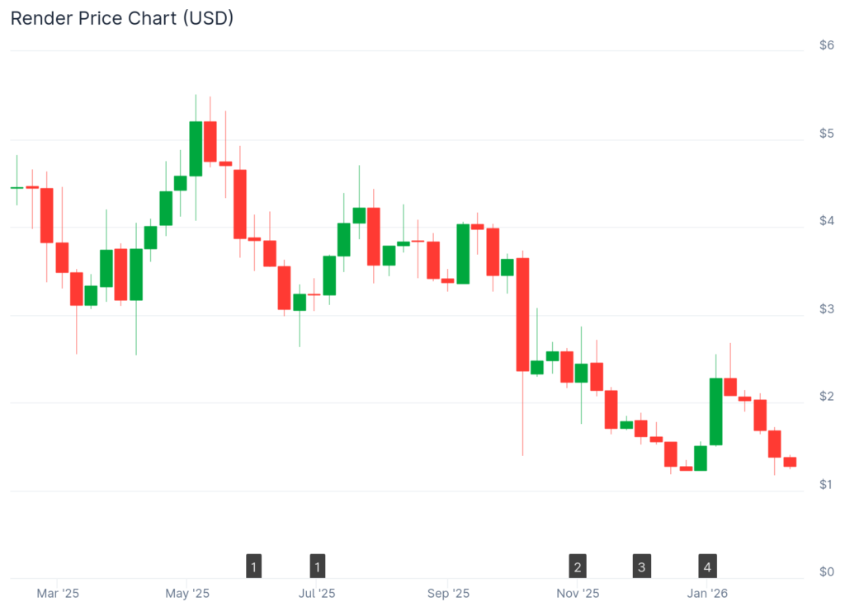Click the Jan '26 date axis label
This screenshot has width=845, height=616.
click(707, 594)
